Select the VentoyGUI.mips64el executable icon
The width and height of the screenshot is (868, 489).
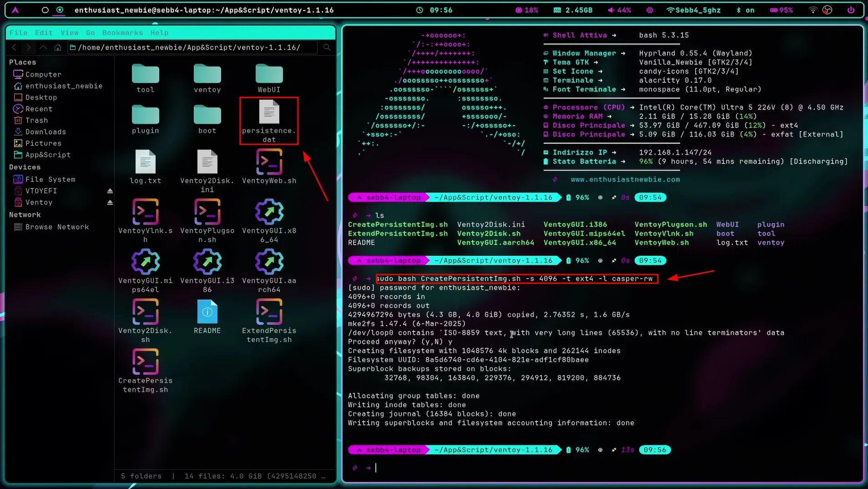click(146, 262)
